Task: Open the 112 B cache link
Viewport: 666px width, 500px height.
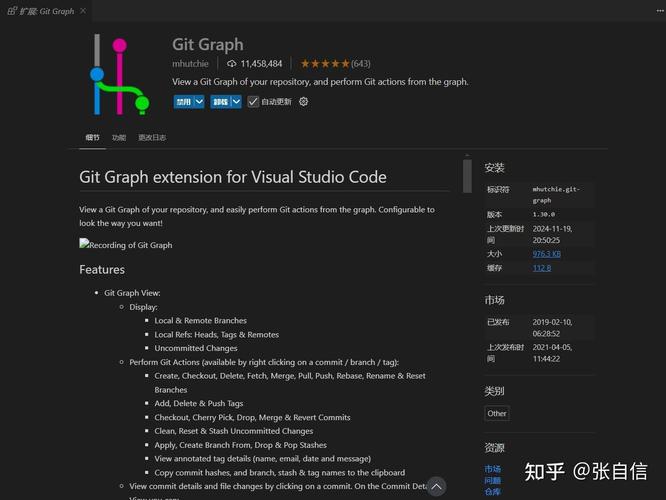Action: 542,268
